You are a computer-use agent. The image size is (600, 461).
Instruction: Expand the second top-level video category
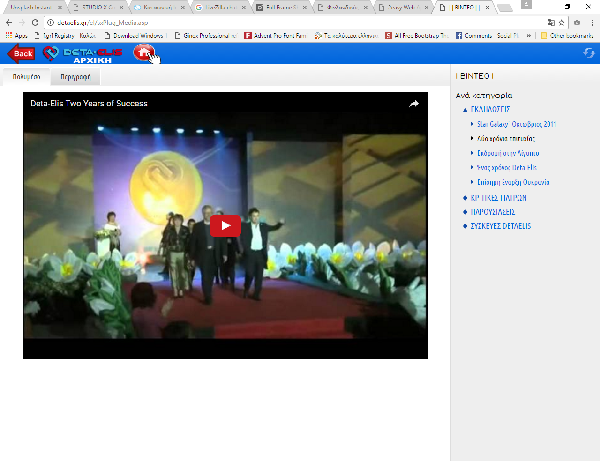(x=498, y=198)
